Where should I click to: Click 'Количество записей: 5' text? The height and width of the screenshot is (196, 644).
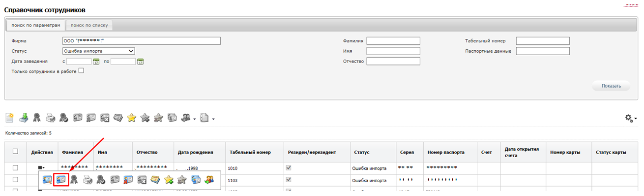[x=28, y=133]
